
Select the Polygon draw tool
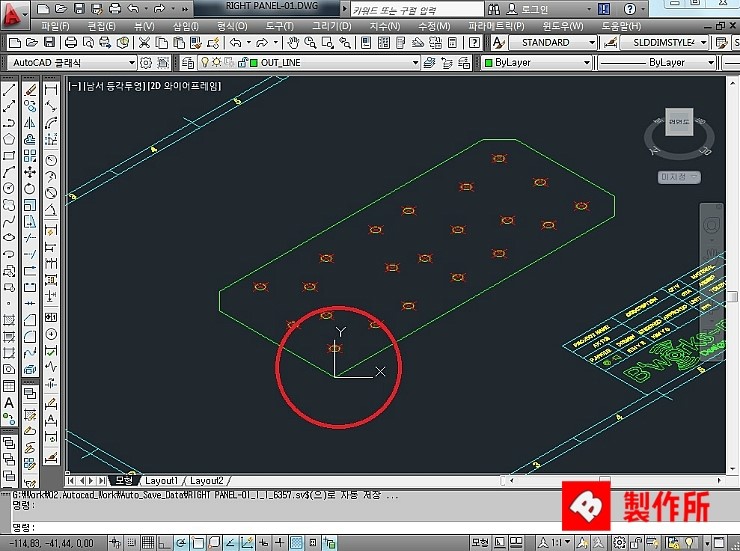pos(9,139)
